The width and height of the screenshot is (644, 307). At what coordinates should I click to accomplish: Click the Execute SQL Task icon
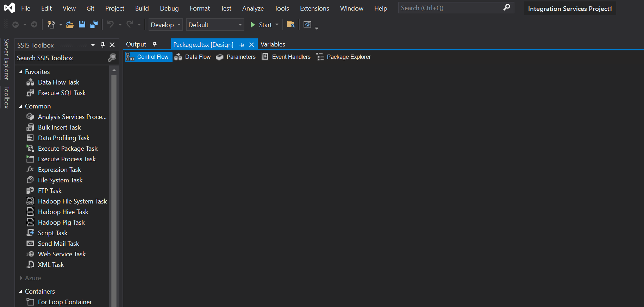[30, 93]
